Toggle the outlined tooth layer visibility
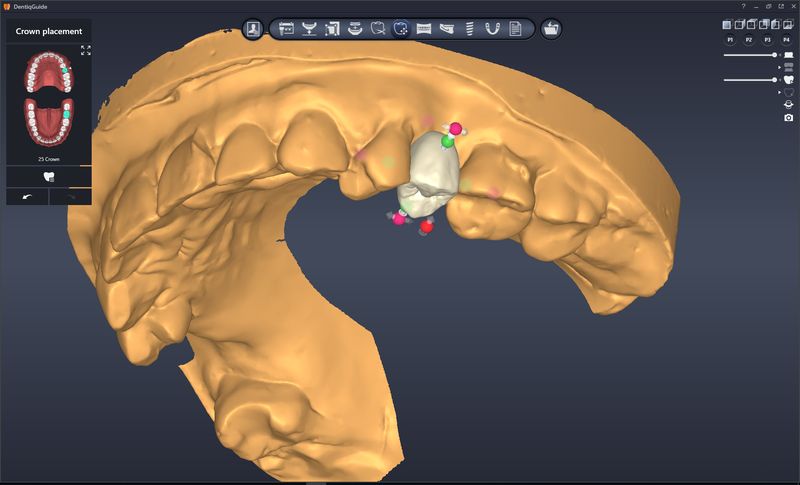Image resolution: width=800 pixels, height=485 pixels. (x=789, y=92)
